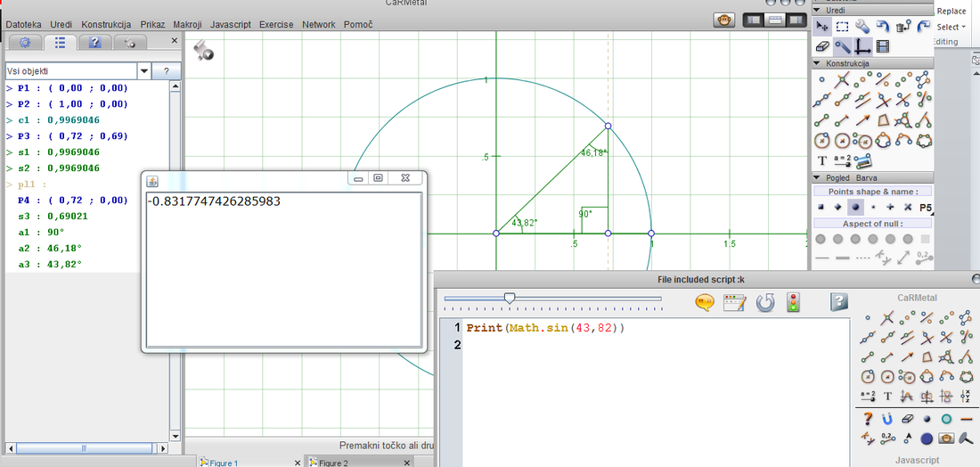This screenshot has height=467, width=980.
Task: Select the plus-shaped point style
Action: [x=889, y=207]
